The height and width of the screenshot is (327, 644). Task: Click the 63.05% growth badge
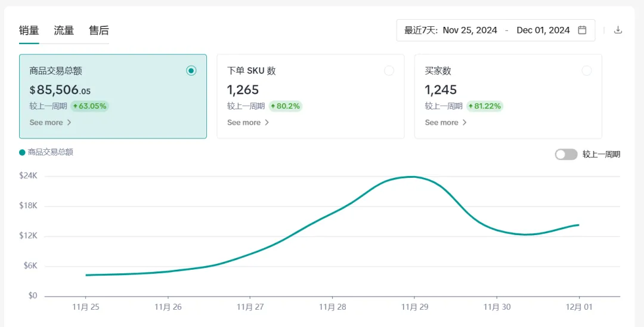pos(89,106)
